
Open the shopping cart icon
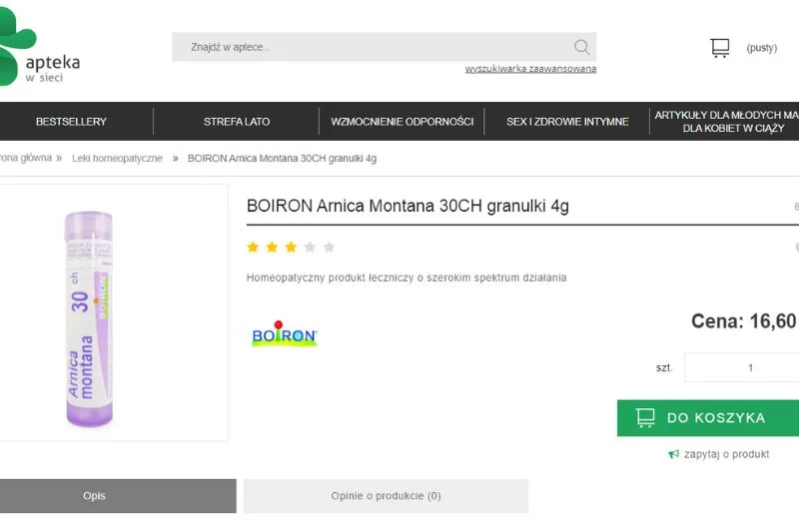719,48
